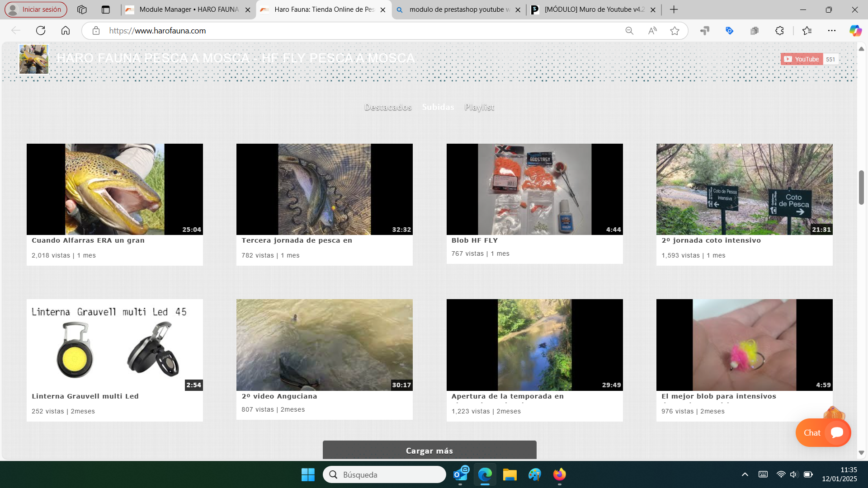
Task: Select the Playlist tab on video wall
Action: (479, 107)
